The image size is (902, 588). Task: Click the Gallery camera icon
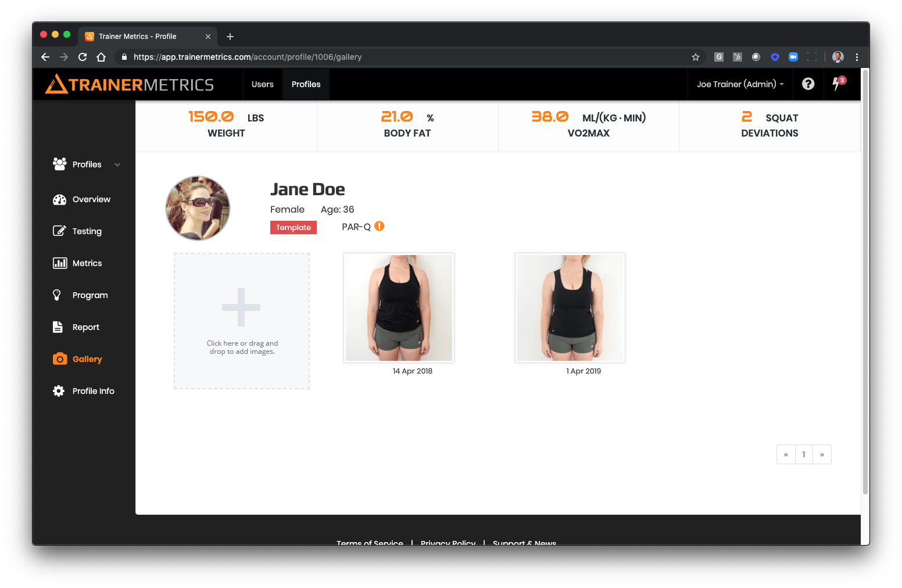click(59, 359)
